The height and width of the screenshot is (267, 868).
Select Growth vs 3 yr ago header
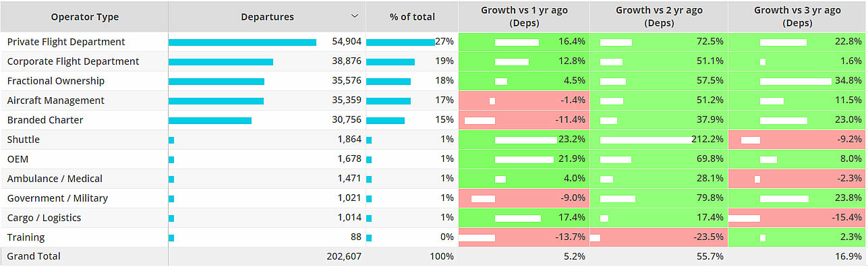click(x=797, y=17)
